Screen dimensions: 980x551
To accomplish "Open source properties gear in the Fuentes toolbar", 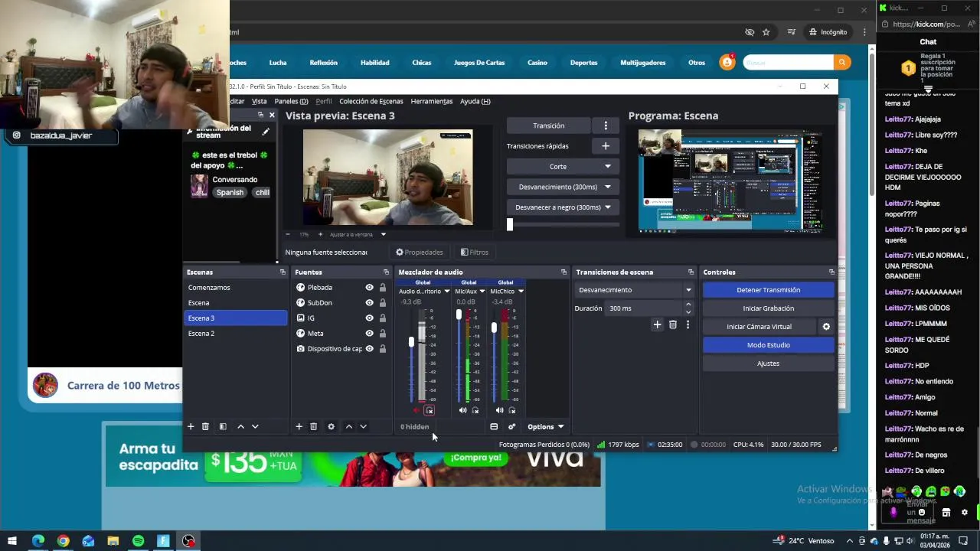I will coord(331,426).
